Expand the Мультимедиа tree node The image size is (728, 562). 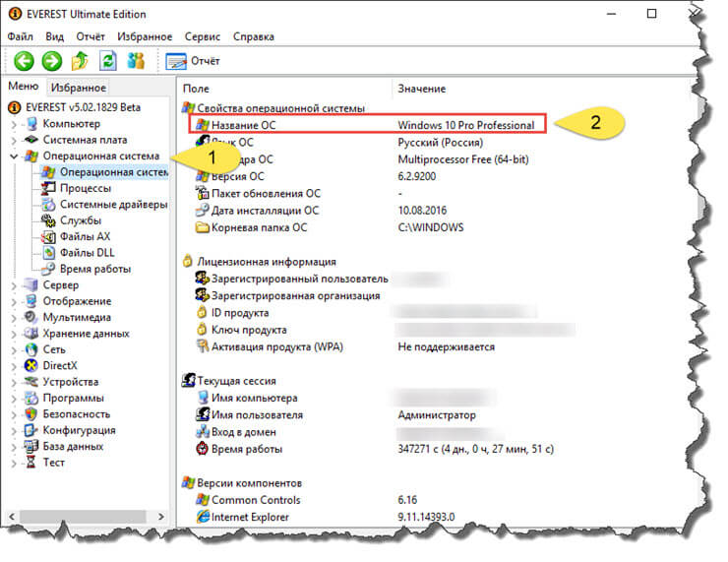tap(13, 317)
